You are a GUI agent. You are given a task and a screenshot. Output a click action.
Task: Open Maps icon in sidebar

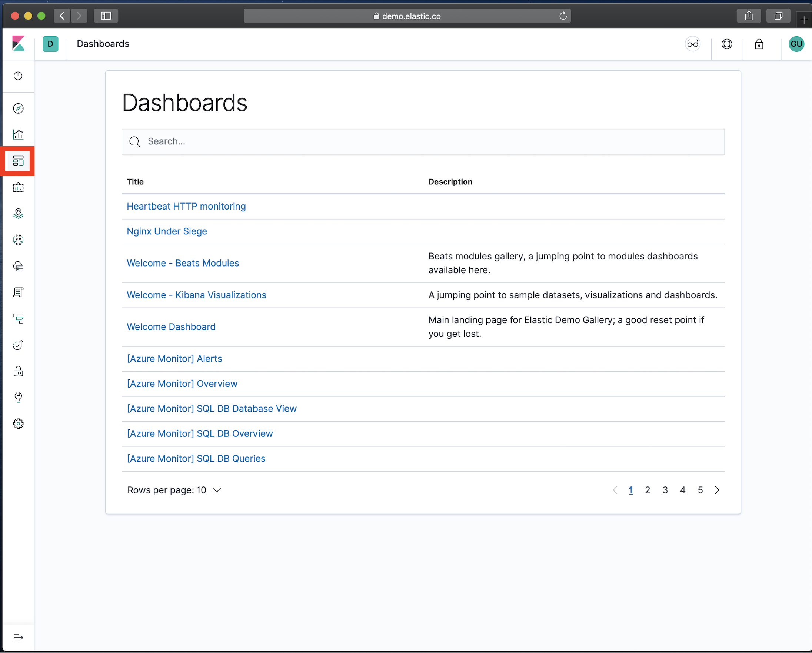coord(18,213)
